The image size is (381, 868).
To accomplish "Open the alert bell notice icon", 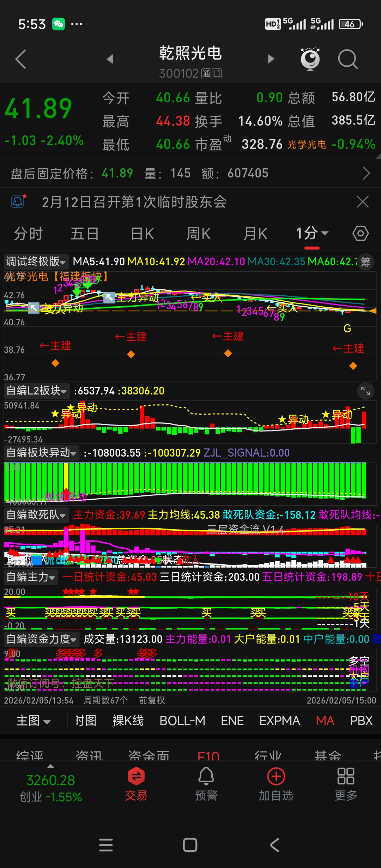I will 18,201.
